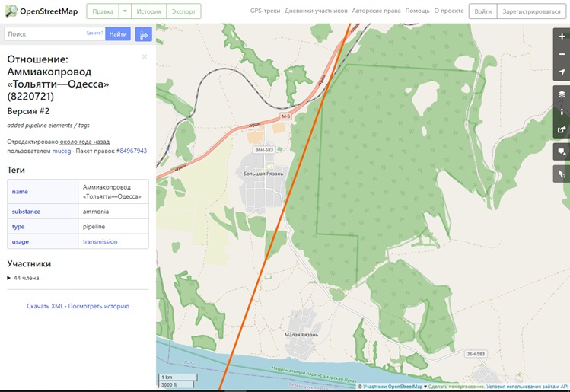Open the map key info panel
The width and height of the screenshot is (570, 392).
pos(562,112)
